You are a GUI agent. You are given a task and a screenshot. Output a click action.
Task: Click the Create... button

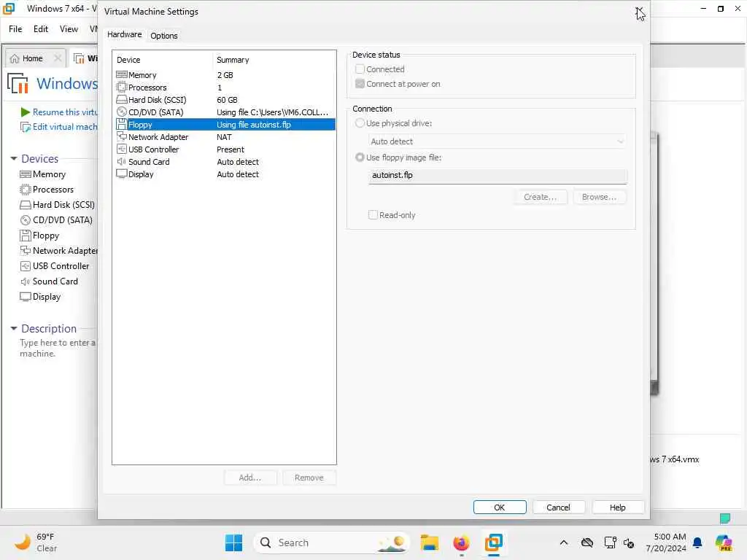tap(541, 197)
